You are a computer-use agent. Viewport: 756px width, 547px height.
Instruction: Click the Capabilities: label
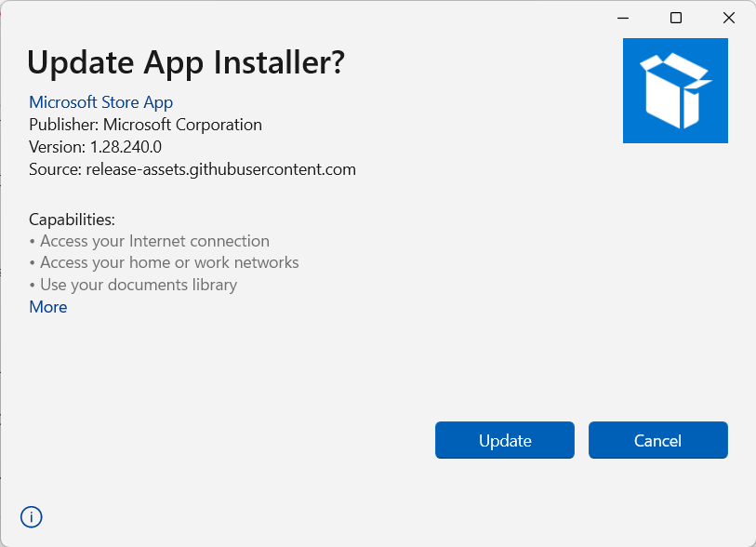pos(72,220)
